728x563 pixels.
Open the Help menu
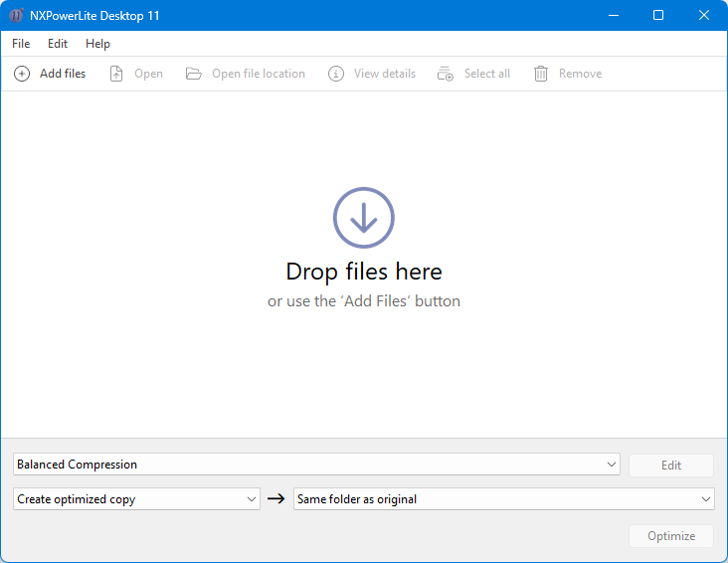pos(97,44)
